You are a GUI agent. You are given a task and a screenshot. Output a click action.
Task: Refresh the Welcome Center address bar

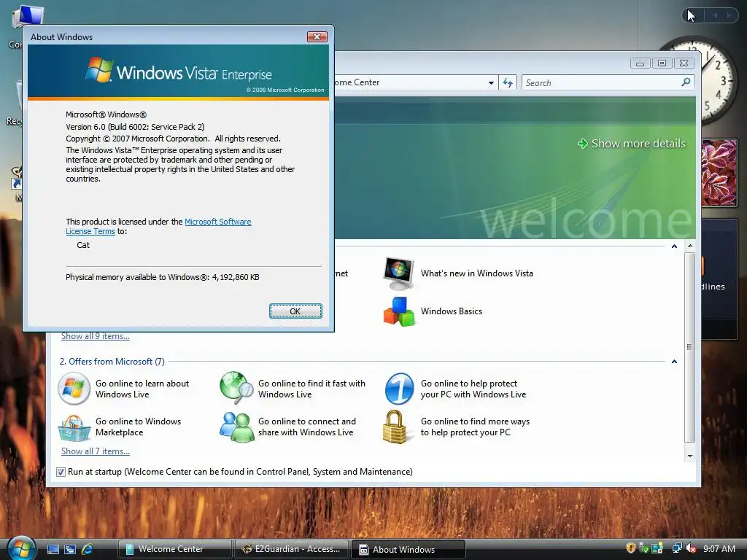(x=508, y=83)
